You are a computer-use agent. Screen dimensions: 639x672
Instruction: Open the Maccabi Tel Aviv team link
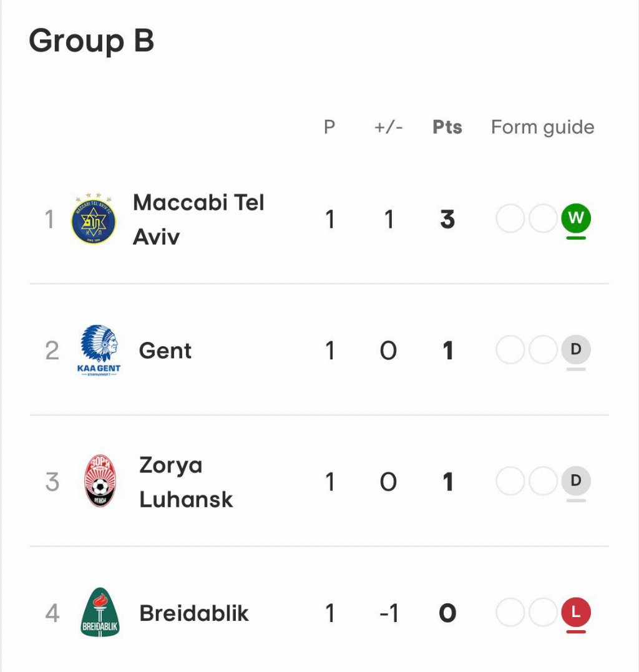[x=198, y=220]
